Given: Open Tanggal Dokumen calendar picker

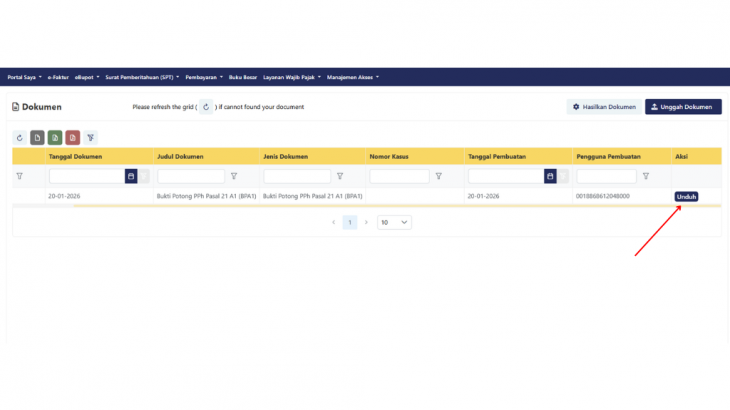Looking at the screenshot, I should click(130, 176).
